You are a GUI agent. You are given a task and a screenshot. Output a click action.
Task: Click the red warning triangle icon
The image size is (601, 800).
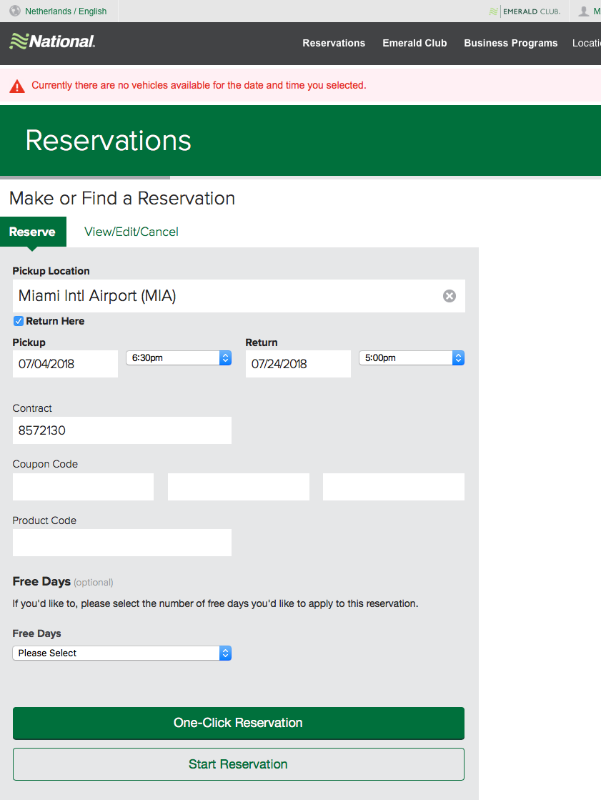coord(17,86)
